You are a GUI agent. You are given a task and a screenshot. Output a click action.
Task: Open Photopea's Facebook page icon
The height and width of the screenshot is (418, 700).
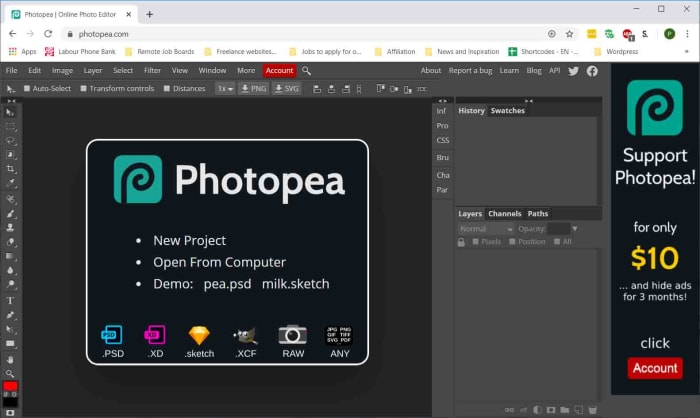pos(592,71)
